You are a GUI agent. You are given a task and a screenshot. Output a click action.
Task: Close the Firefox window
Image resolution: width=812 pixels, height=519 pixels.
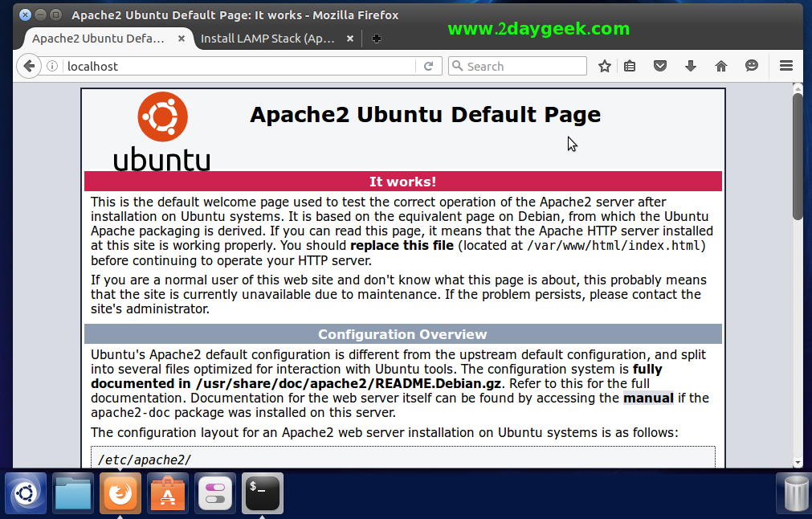click(x=25, y=15)
